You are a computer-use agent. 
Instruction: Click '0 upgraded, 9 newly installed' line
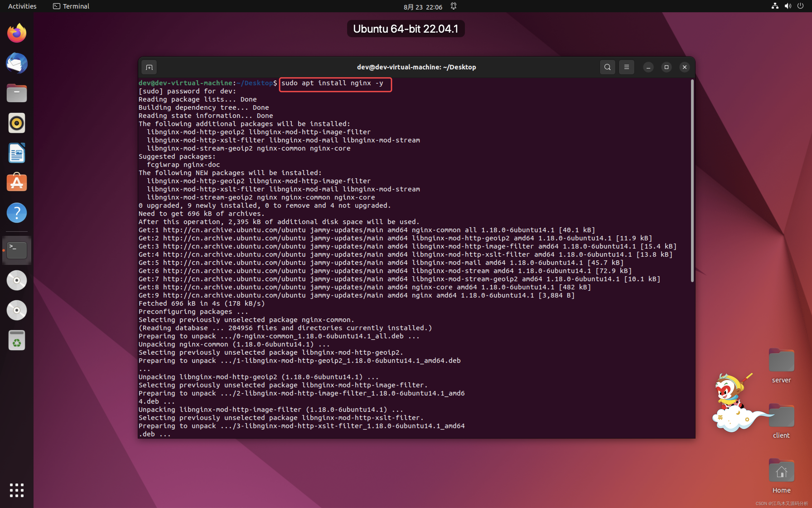coord(265,206)
